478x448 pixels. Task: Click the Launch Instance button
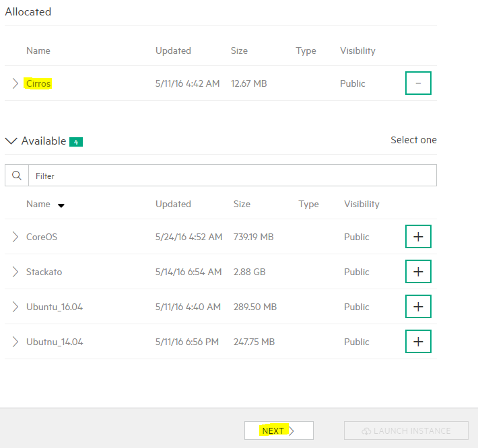pyautogui.click(x=406, y=431)
